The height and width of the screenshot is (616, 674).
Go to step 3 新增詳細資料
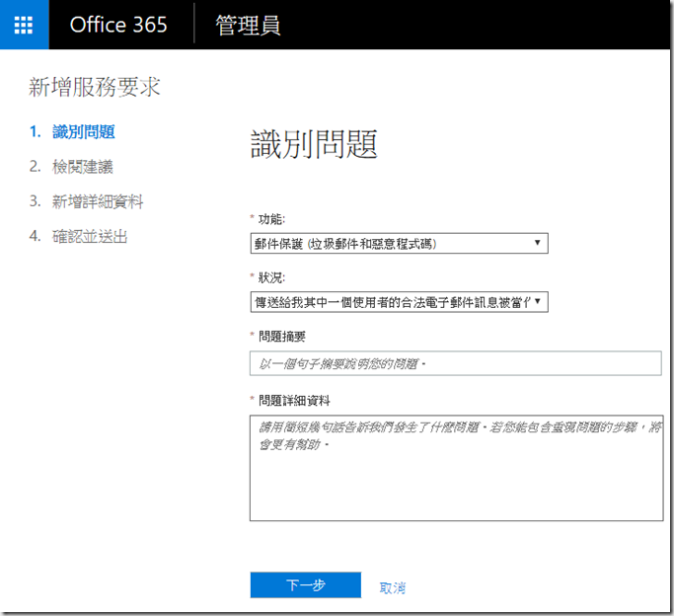click(x=98, y=201)
